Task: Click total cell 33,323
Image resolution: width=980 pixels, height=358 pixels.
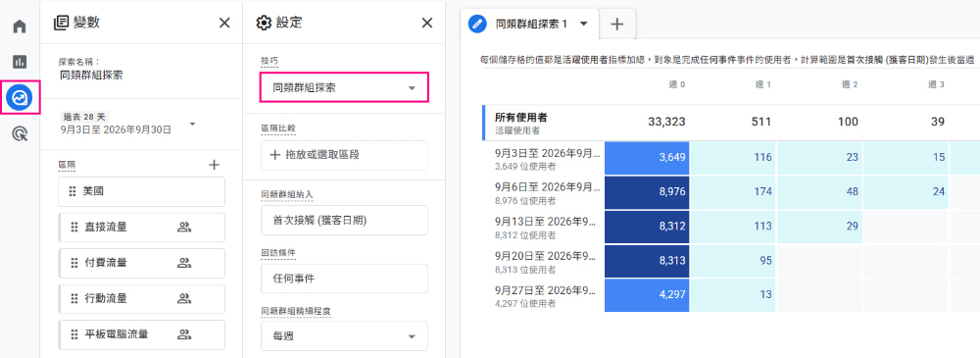Action: tap(665, 122)
